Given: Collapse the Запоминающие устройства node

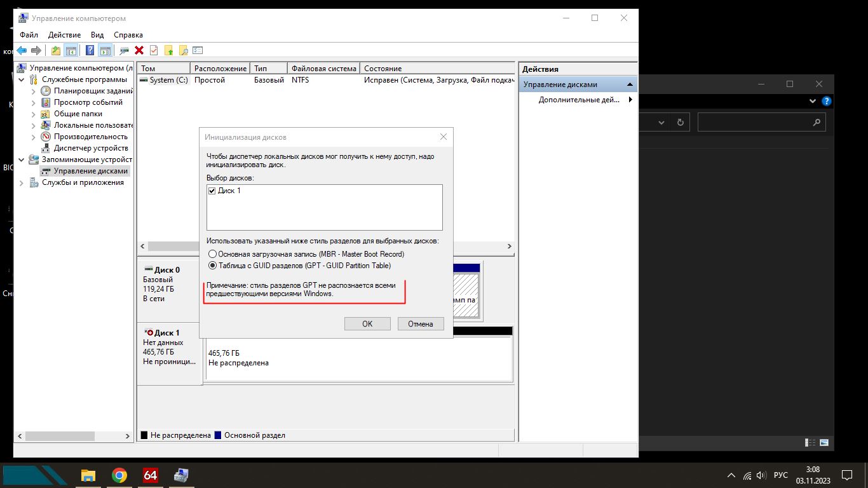Looking at the screenshot, I should [22, 159].
